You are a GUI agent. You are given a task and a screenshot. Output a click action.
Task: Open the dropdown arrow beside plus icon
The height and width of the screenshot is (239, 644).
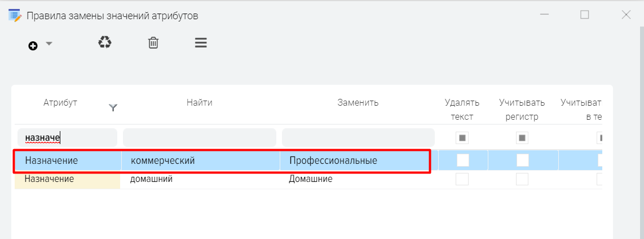pos(49,44)
